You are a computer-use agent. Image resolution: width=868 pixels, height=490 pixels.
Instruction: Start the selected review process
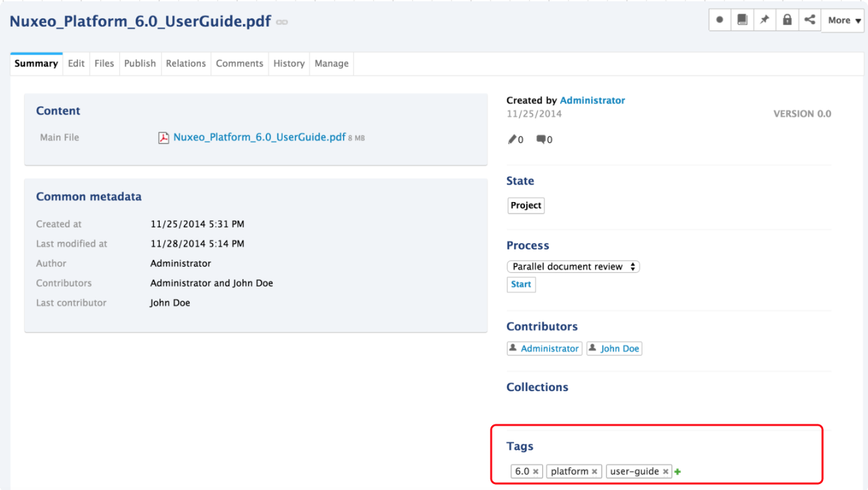tap(521, 285)
